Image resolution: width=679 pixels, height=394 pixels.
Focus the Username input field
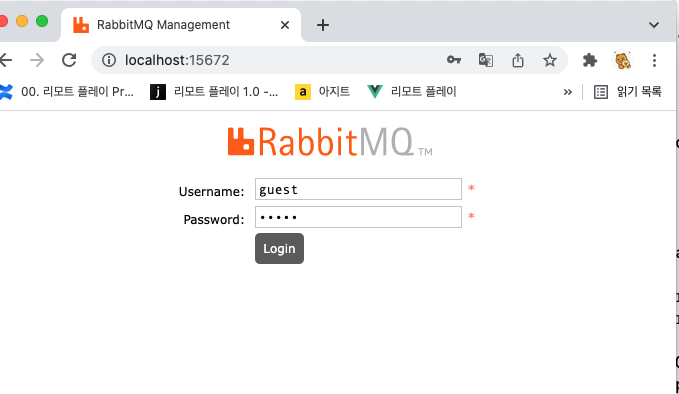pyautogui.click(x=358, y=189)
